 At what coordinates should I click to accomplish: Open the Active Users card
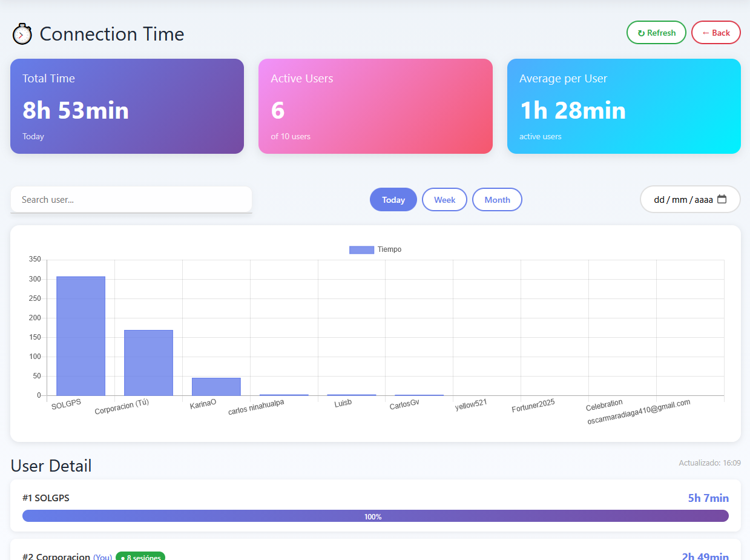pyautogui.click(x=375, y=106)
